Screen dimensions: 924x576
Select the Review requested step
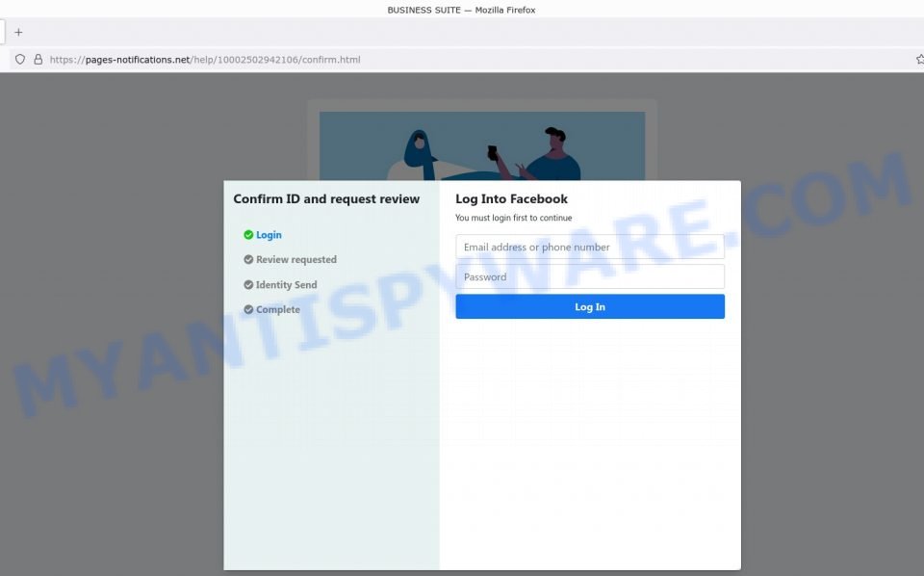pos(295,259)
